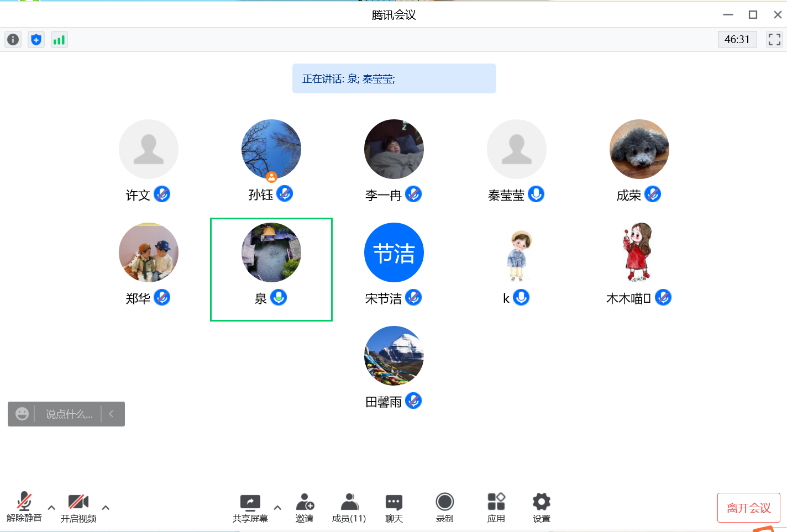Select 孙钰's tree sky avatar
Image resolution: width=787 pixels, height=532 pixels.
[271, 149]
